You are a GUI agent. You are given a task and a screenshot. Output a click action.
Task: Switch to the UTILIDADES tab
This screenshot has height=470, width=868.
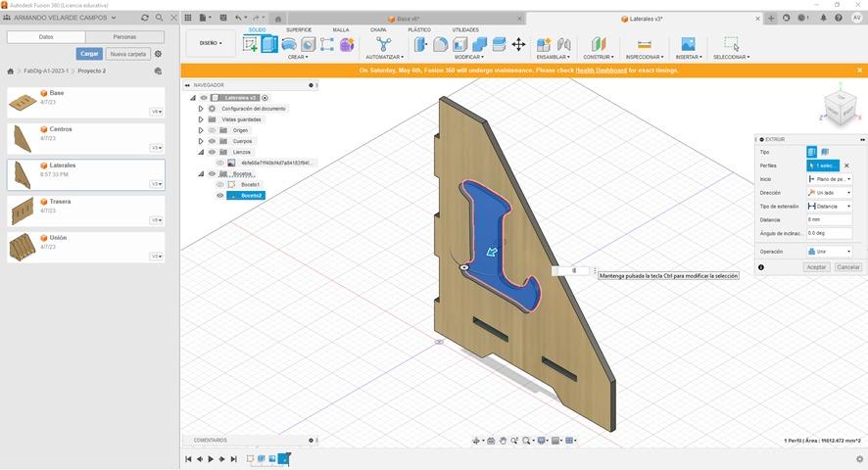[x=465, y=30]
